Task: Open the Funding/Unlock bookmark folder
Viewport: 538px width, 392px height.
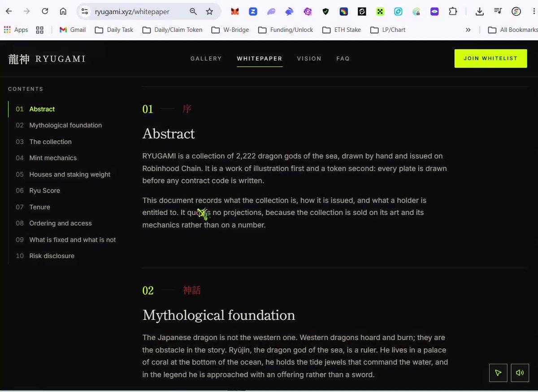Action: (286, 30)
